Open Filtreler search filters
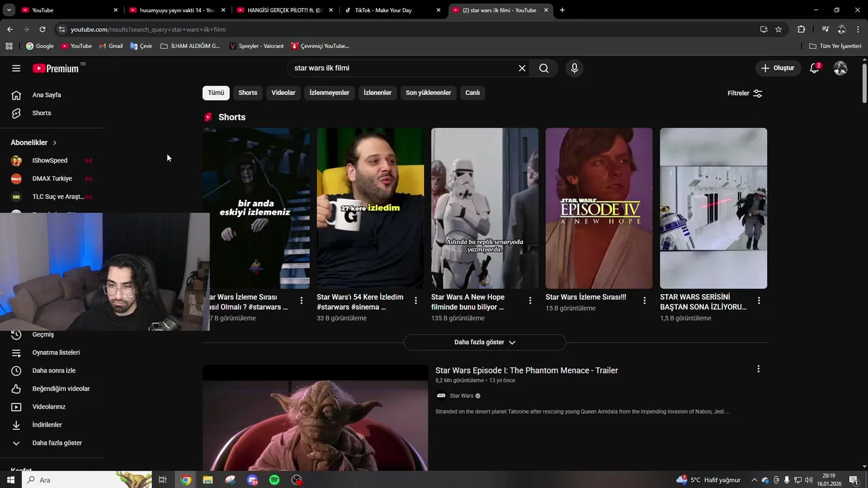Viewport: 868px width, 488px height. pos(745,93)
